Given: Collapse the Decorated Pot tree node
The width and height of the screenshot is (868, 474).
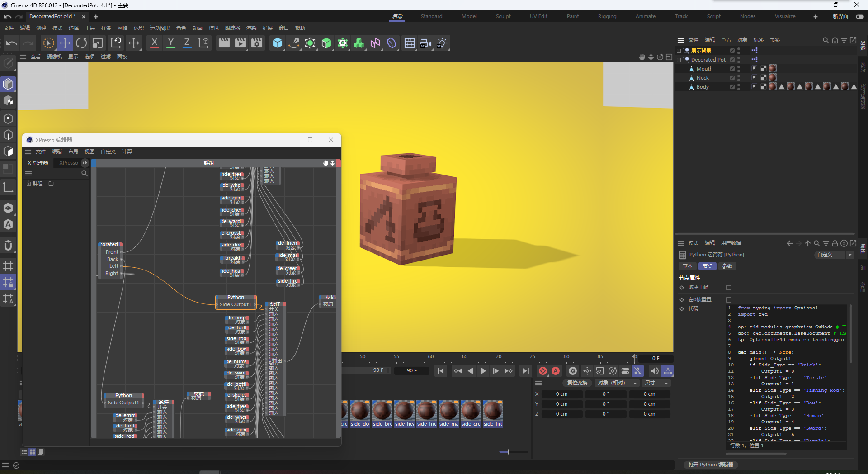Looking at the screenshot, I should (x=679, y=60).
